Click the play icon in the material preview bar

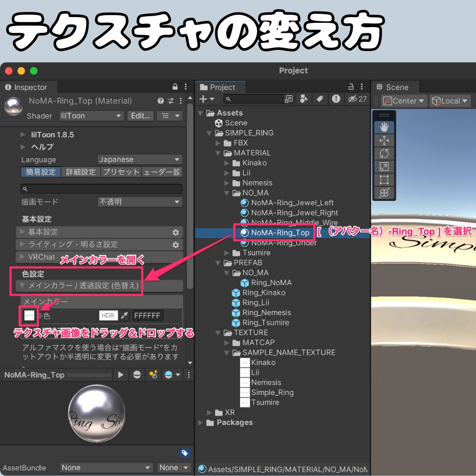pyautogui.click(x=121, y=375)
